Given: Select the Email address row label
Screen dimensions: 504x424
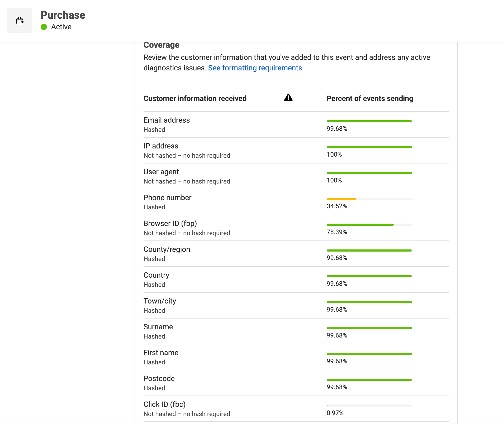Looking at the screenshot, I should (167, 120).
